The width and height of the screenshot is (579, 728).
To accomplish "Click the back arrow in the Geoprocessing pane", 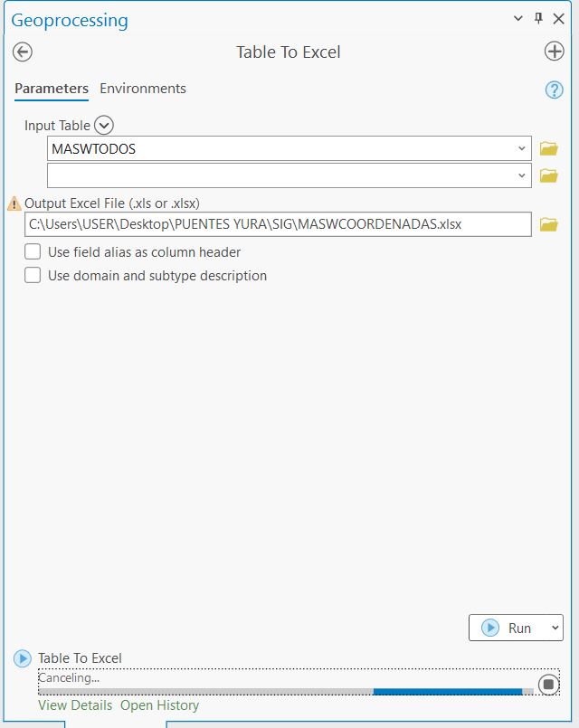I will [22, 52].
